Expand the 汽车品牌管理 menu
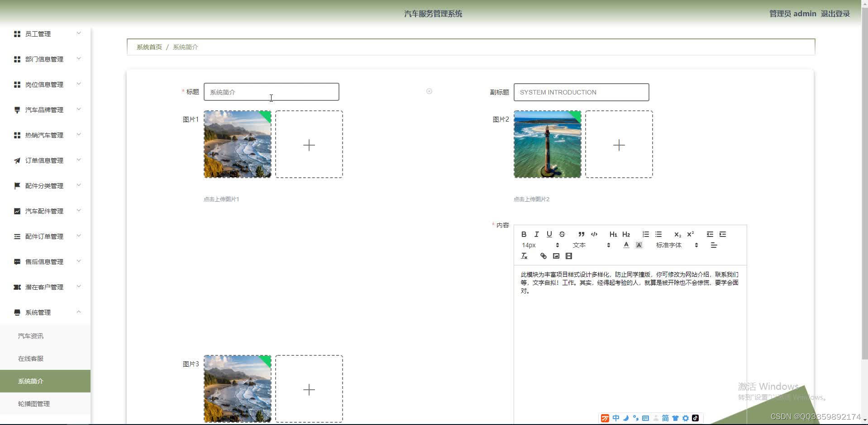 click(45, 110)
